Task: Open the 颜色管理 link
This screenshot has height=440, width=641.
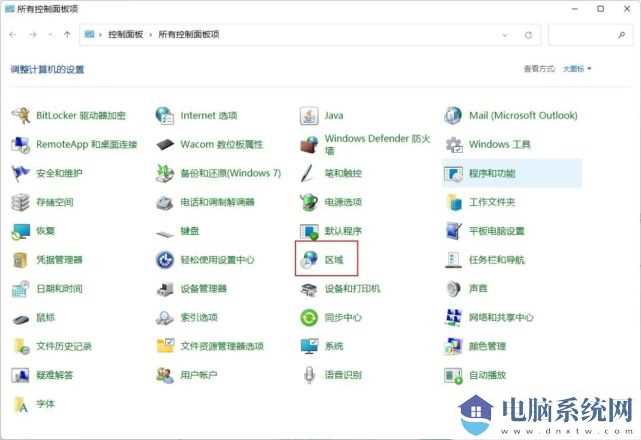Action: point(487,346)
